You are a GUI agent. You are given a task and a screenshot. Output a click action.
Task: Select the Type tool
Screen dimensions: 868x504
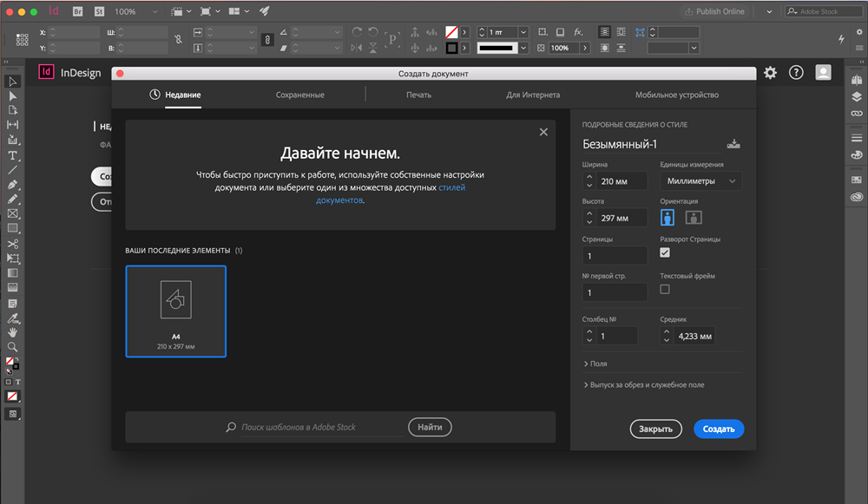(x=12, y=155)
